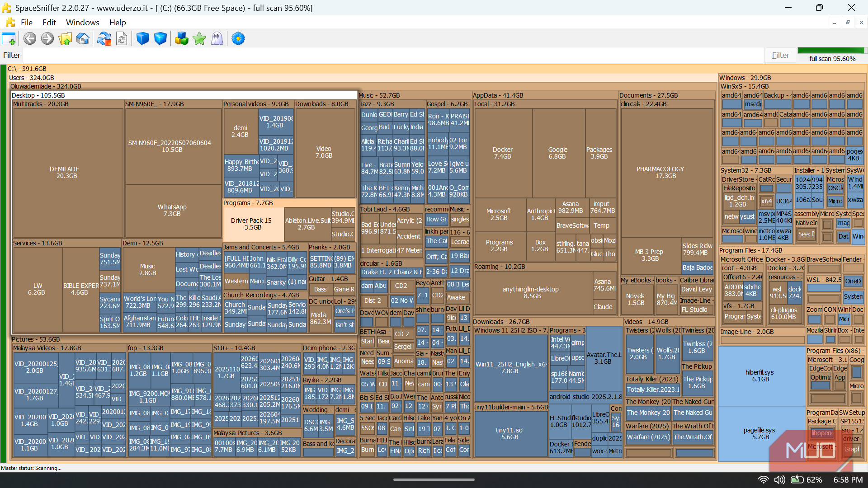
Task: Select the 'Anthropic 1.4GB' block
Action: (541, 215)
